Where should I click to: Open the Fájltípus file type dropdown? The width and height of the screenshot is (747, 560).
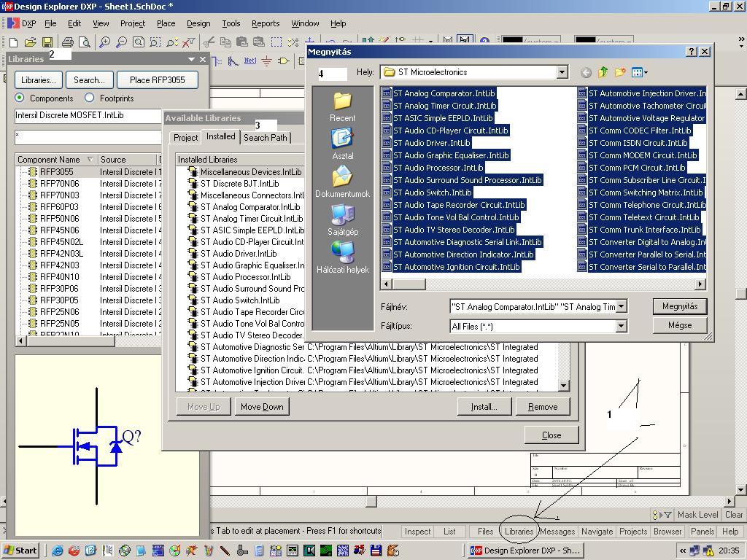tap(622, 326)
